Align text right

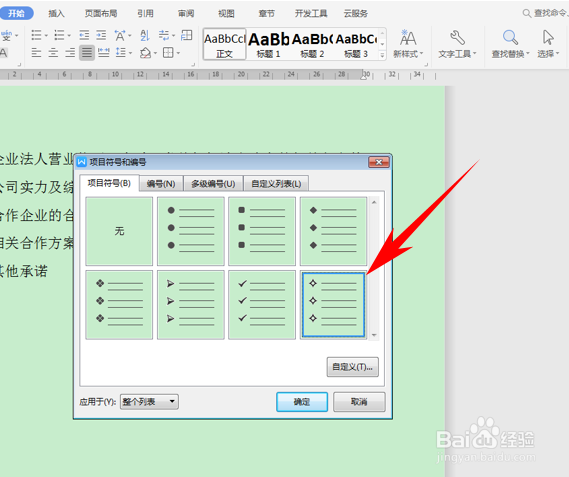(70, 53)
